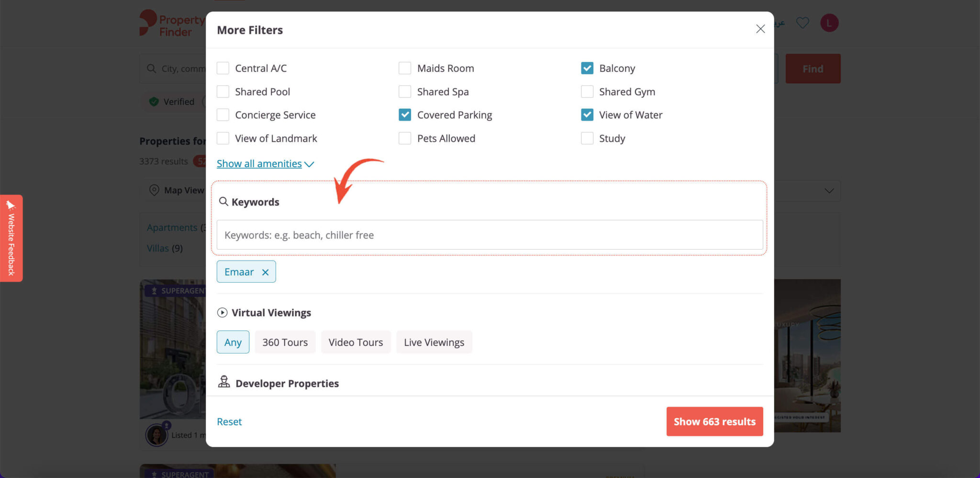Close the More Filters dialog

point(760,29)
